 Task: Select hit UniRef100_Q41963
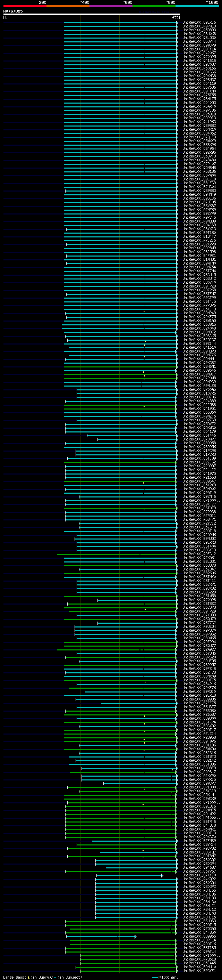(199, 122)
